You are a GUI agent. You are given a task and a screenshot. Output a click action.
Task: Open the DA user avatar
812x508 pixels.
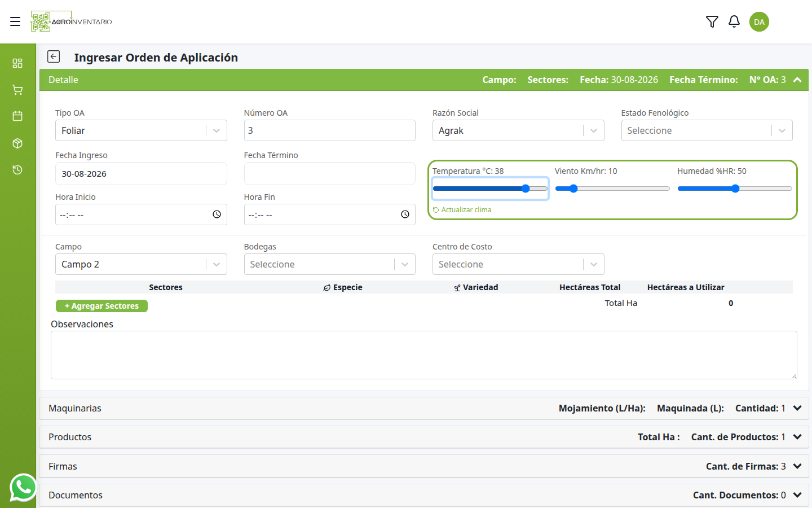click(759, 21)
